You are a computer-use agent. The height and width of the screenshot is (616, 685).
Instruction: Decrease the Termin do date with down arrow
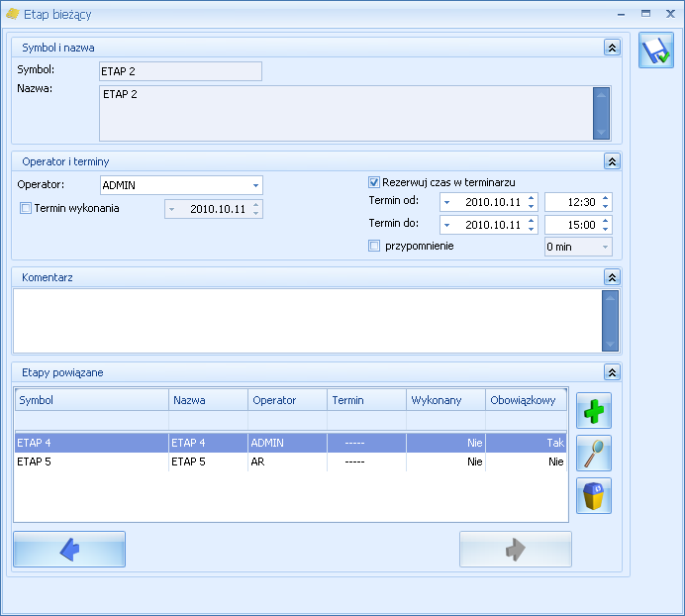(531, 229)
